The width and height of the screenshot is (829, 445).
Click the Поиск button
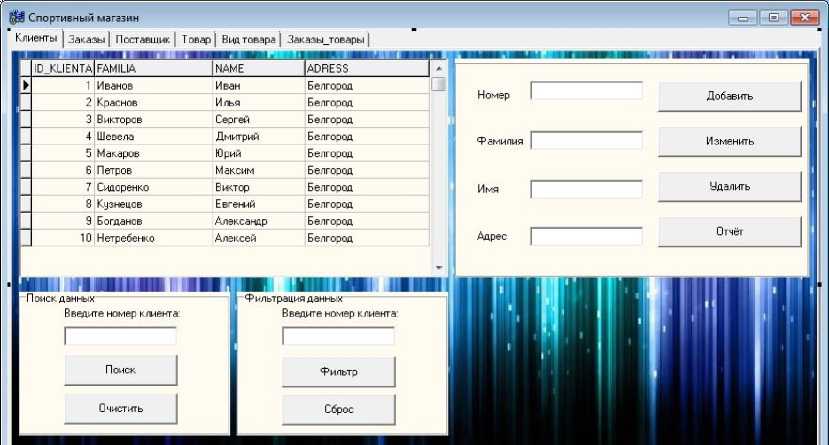pyautogui.click(x=121, y=370)
